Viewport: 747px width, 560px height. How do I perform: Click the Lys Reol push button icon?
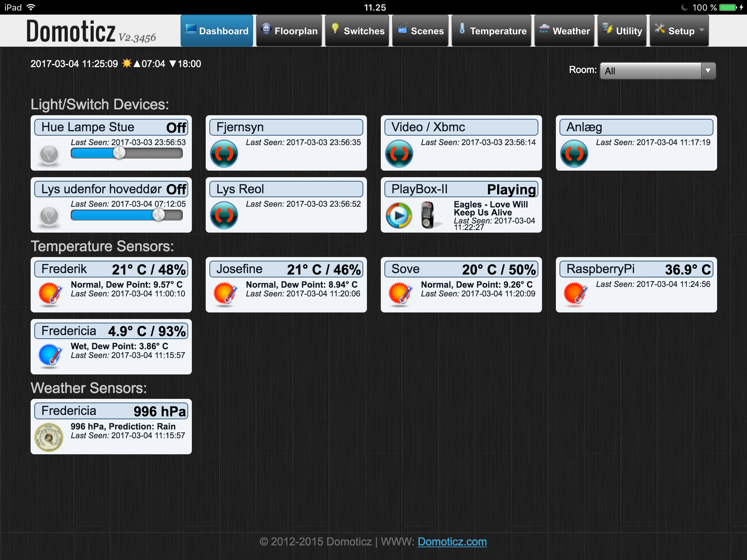224,215
